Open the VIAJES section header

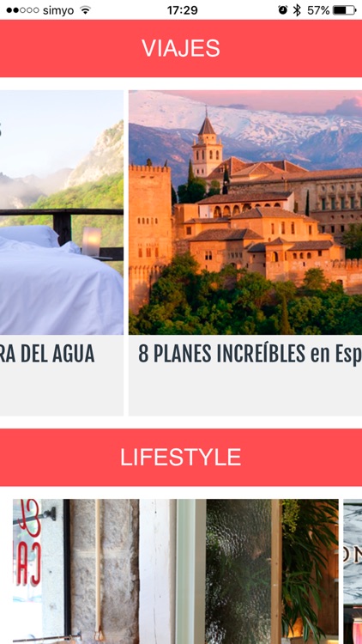click(x=181, y=48)
